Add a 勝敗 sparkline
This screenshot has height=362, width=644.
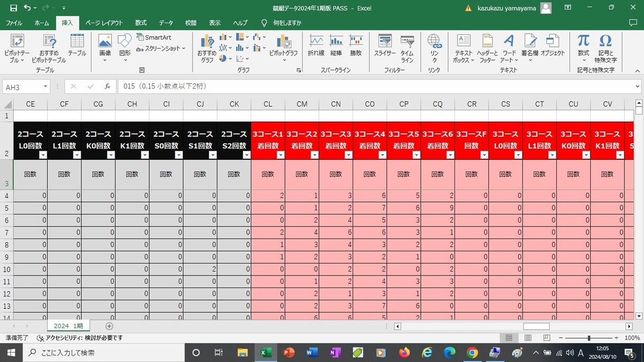356,45
